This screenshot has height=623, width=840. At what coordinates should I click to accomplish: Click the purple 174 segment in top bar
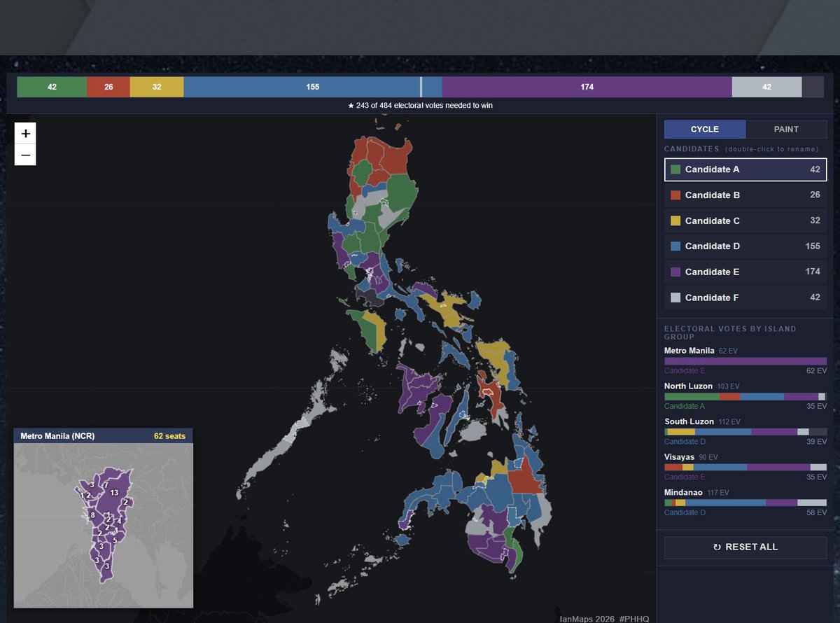(587, 87)
